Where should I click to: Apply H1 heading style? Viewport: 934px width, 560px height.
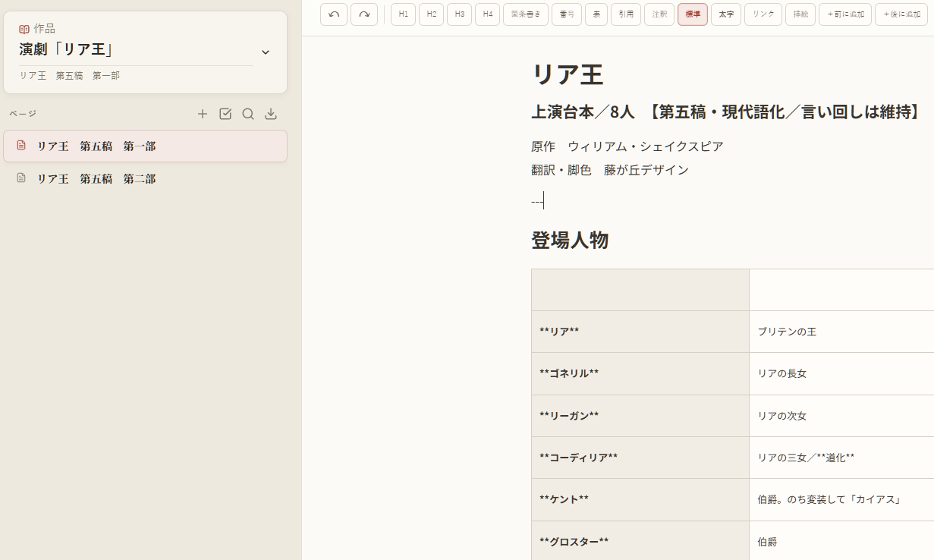click(x=404, y=14)
